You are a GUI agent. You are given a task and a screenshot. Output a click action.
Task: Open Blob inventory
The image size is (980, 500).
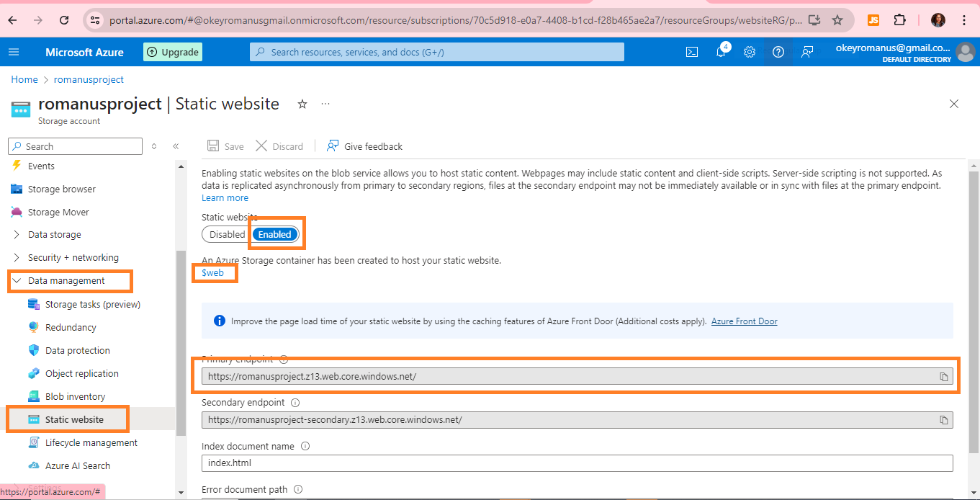pos(75,396)
